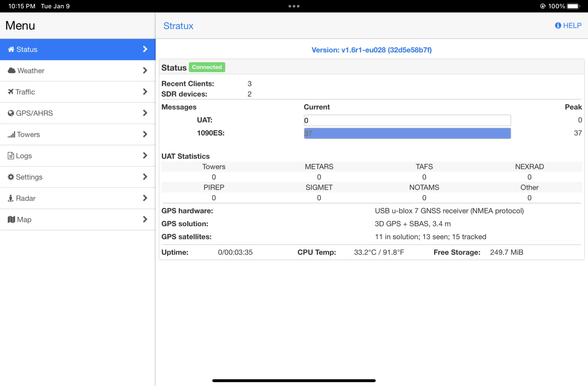
Task: Open the Map page
Action: 78,219
